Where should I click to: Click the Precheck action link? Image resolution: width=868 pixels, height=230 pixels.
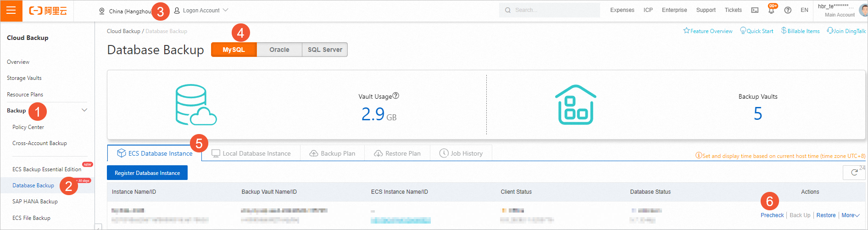772,215
